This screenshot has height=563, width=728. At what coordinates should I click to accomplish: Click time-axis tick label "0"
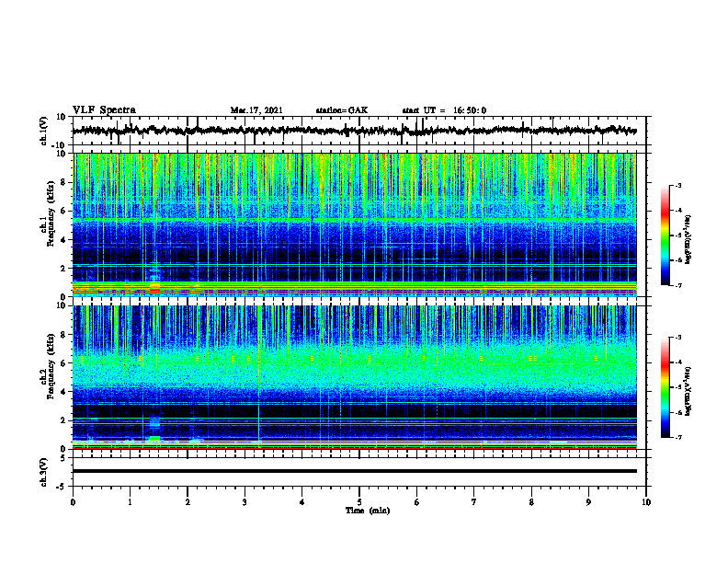[x=73, y=502]
